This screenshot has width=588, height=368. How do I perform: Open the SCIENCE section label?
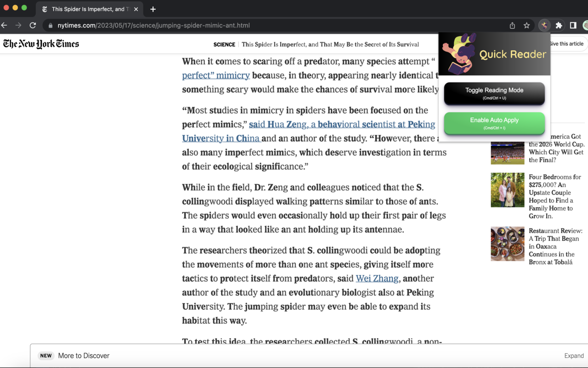click(x=224, y=44)
